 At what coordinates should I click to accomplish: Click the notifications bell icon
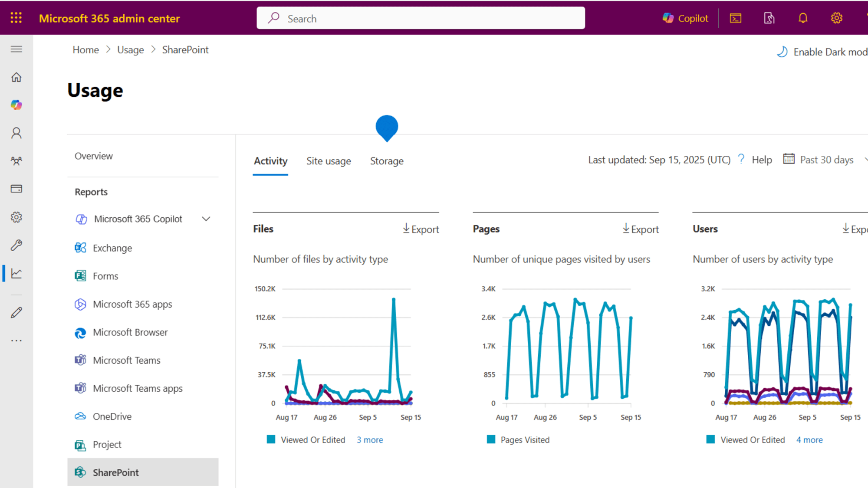pos(802,18)
